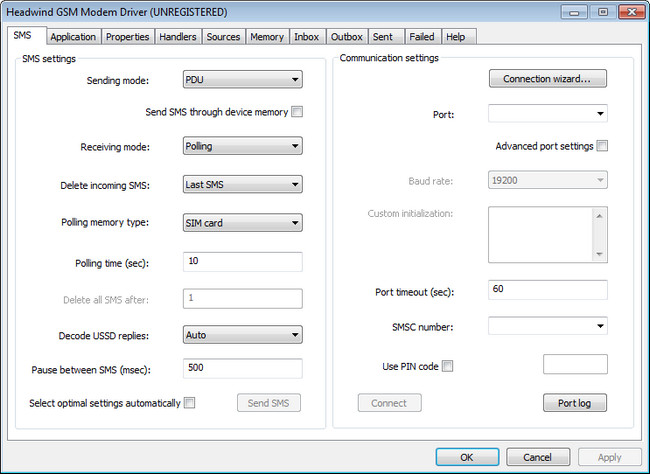The height and width of the screenshot is (474, 650).
Task: Click the Connect button
Action: (x=389, y=403)
